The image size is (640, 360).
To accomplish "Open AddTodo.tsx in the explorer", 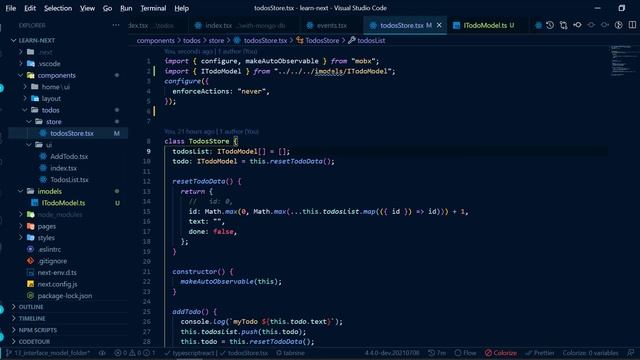I will click(69, 157).
